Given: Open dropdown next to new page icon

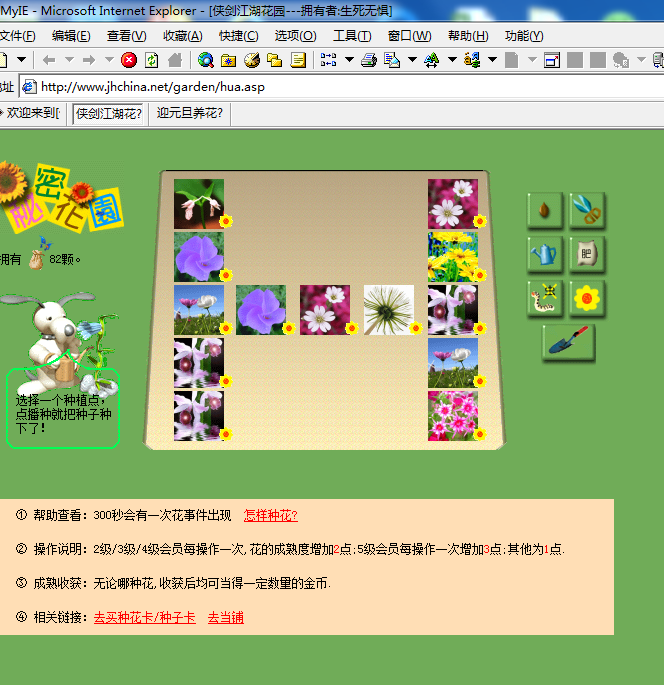Looking at the screenshot, I should [21, 59].
